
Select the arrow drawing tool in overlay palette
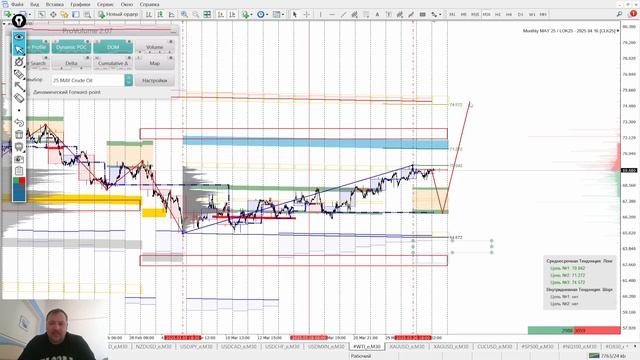(19, 86)
